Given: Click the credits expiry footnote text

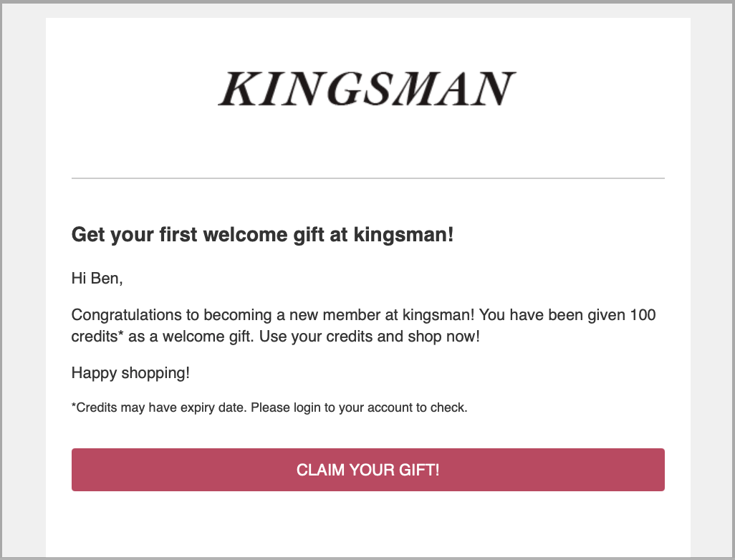Looking at the screenshot, I should click(269, 407).
